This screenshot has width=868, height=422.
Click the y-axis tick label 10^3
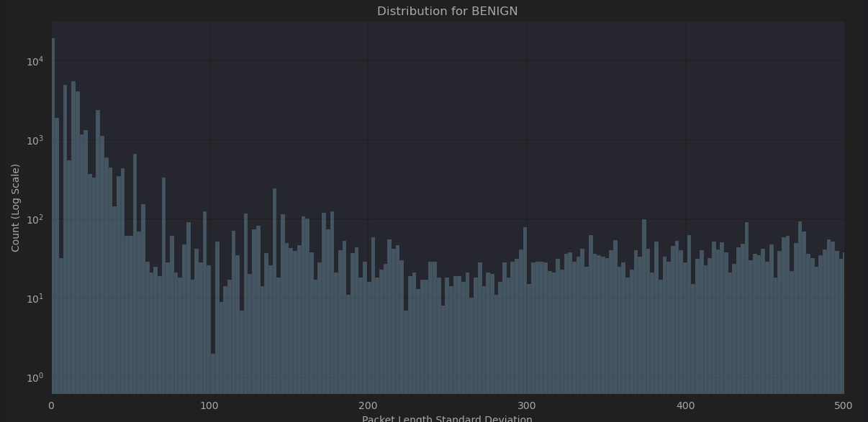coord(35,140)
